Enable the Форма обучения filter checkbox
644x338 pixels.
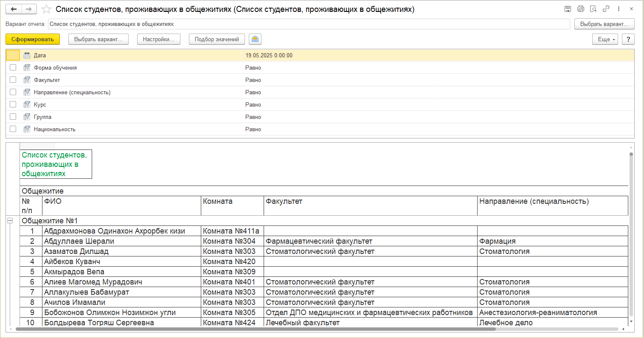pos(13,68)
